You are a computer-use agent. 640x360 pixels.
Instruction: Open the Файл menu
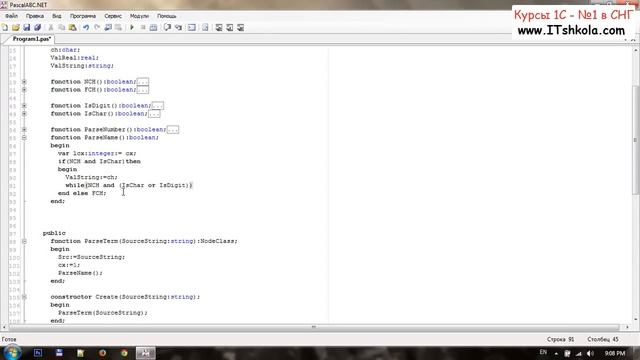click(x=11, y=16)
